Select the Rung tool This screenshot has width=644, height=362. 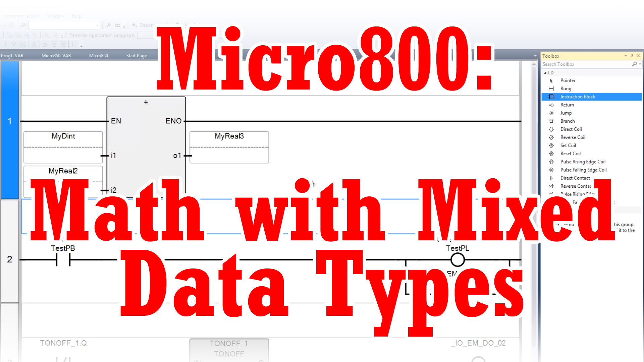tap(566, 88)
